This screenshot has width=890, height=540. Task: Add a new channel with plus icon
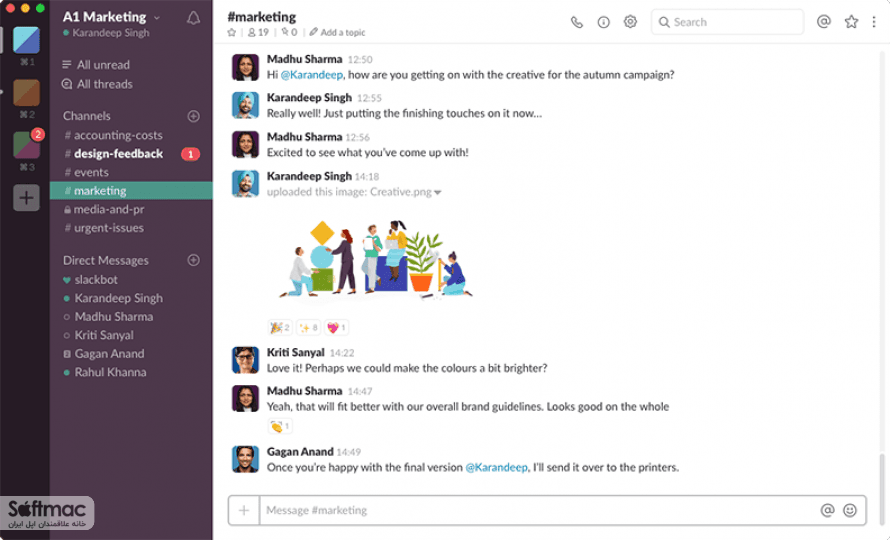194,116
